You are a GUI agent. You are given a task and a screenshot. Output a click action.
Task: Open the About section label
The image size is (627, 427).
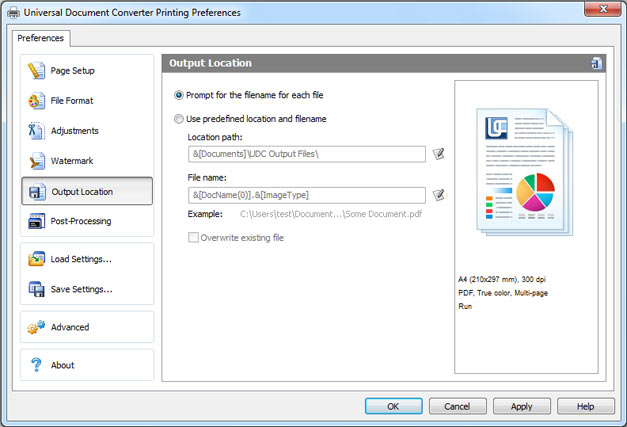tap(62, 365)
